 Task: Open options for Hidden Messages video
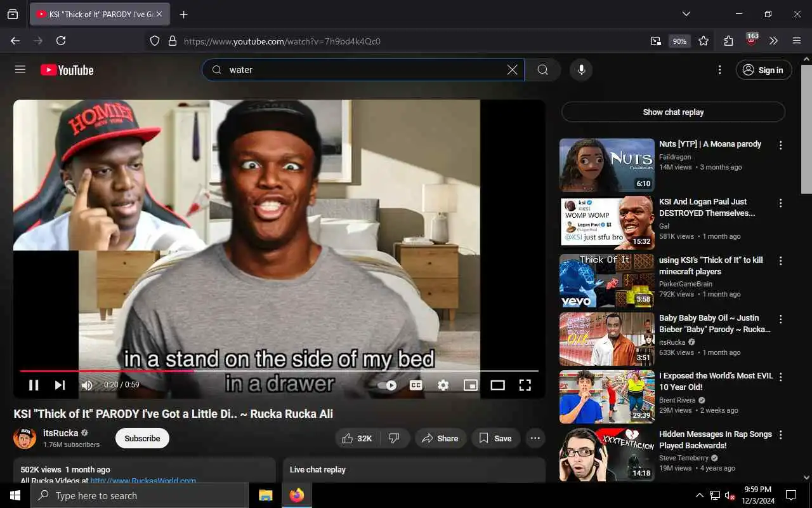(781, 435)
